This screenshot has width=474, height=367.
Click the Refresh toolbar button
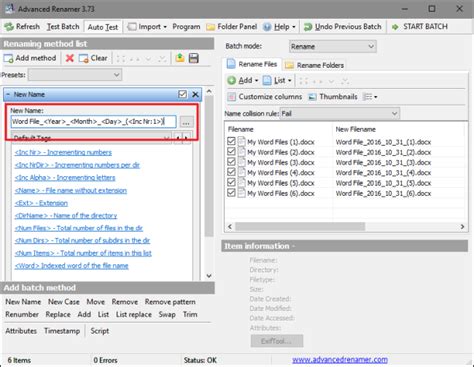click(x=22, y=27)
